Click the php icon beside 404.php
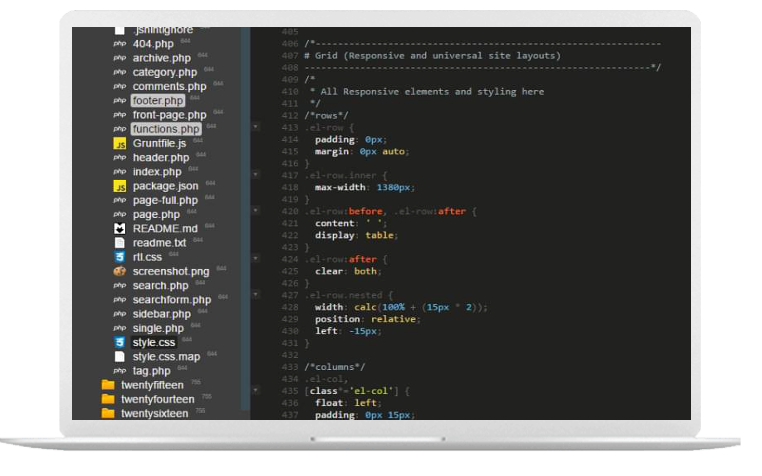Screen dimensions: 762x476 tap(120, 44)
